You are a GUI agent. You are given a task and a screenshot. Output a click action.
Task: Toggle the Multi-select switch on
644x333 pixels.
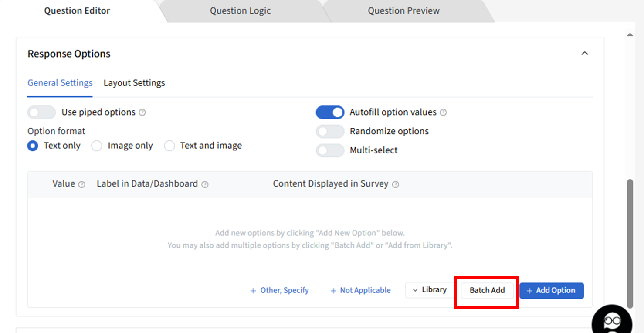(x=330, y=150)
